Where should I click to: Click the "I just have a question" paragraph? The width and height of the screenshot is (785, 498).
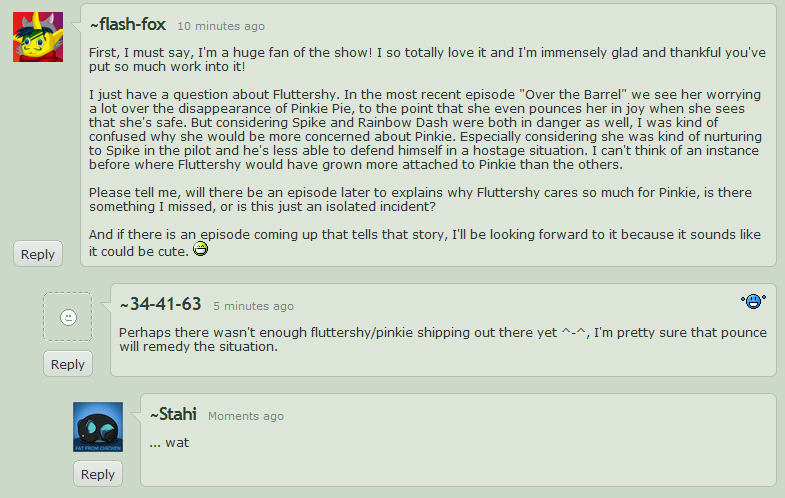point(424,130)
